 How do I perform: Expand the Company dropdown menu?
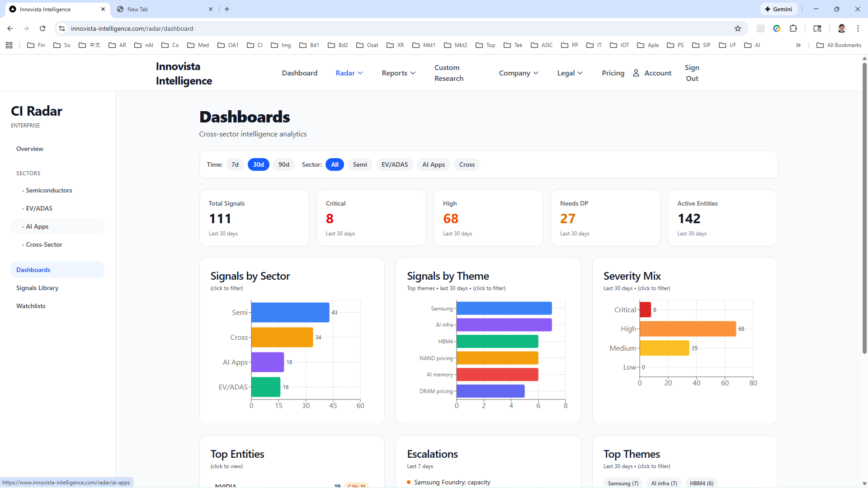coord(518,73)
